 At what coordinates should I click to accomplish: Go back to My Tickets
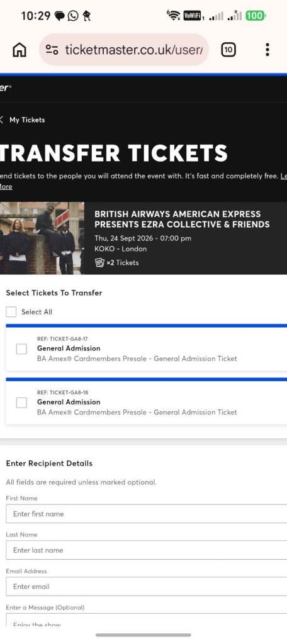27,120
